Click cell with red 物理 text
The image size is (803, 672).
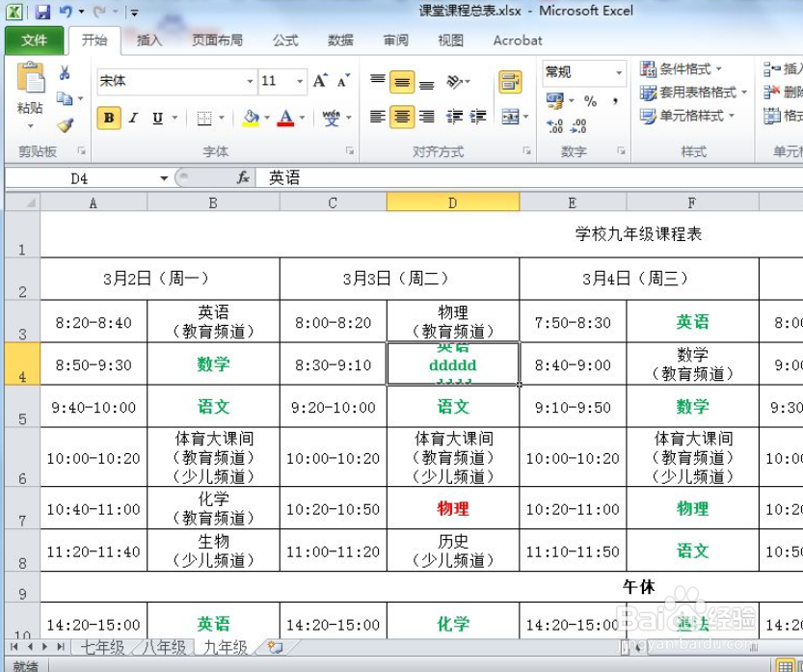[453, 509]
